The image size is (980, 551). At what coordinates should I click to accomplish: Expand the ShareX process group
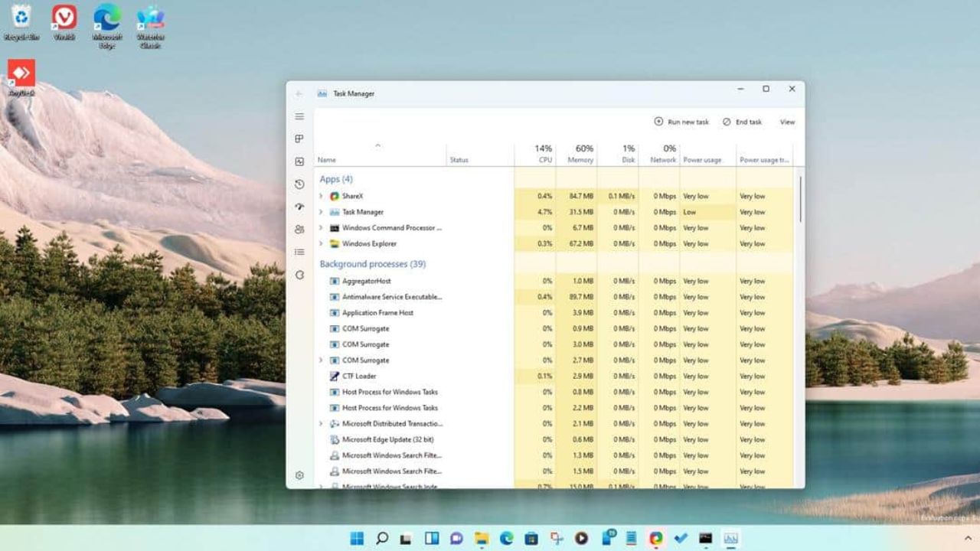coord(321,196)
